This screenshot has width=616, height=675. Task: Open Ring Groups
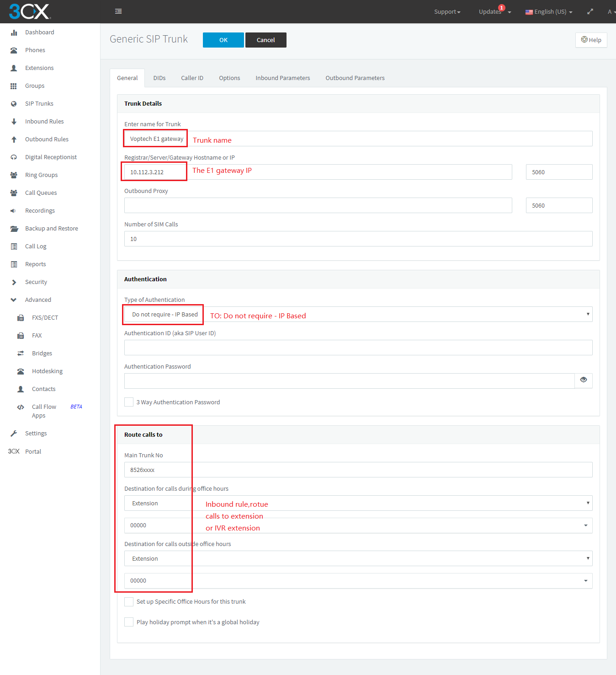(x=41, y=175)
